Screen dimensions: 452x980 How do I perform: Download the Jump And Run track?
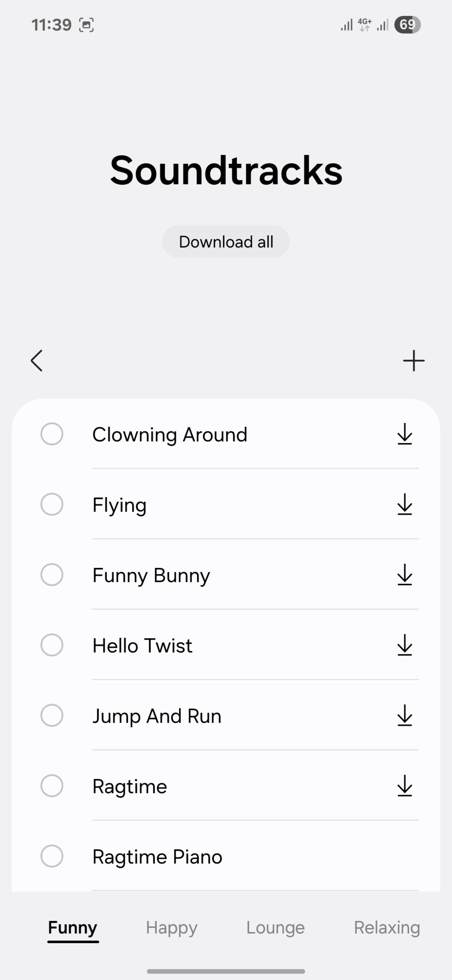(405, 715)
